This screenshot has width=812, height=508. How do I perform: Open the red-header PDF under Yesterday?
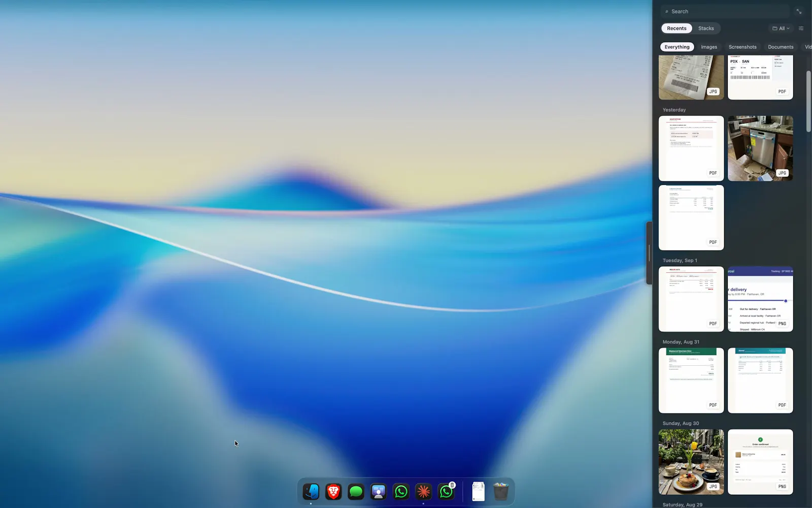[x=691, y=148]
